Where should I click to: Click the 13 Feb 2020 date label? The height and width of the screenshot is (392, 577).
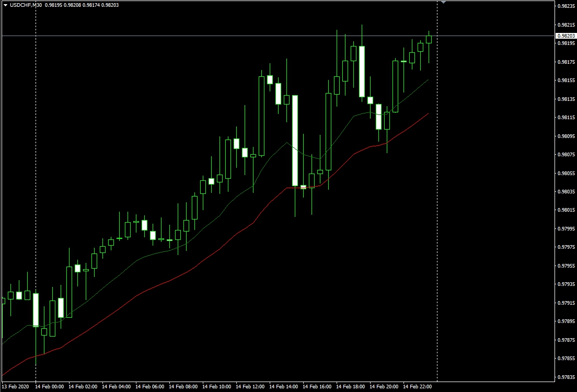(x=15, y=387)
